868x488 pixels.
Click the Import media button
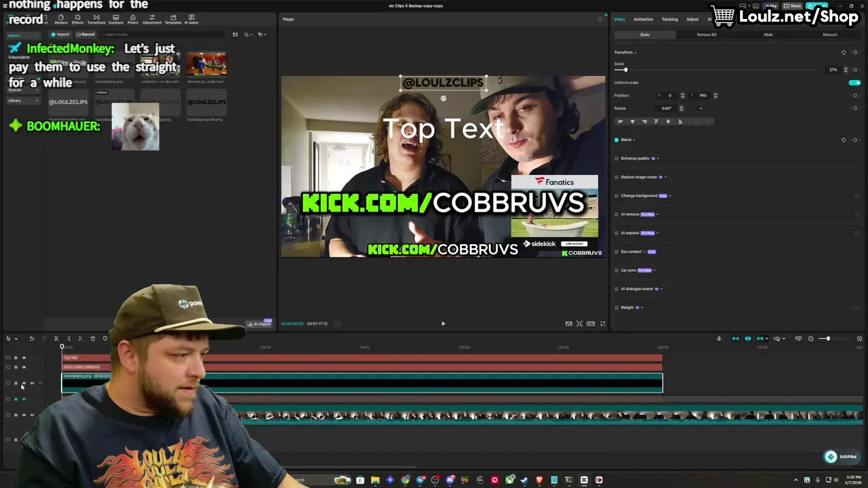[61, 34]
